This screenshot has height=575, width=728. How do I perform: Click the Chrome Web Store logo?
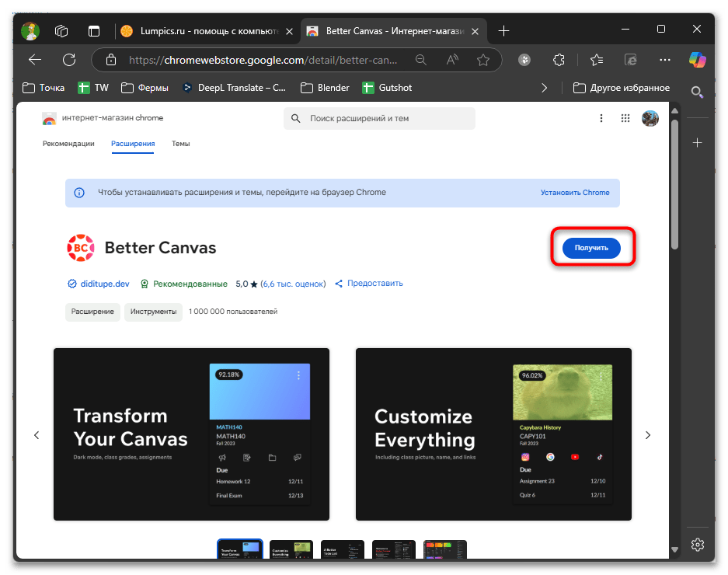49,119
